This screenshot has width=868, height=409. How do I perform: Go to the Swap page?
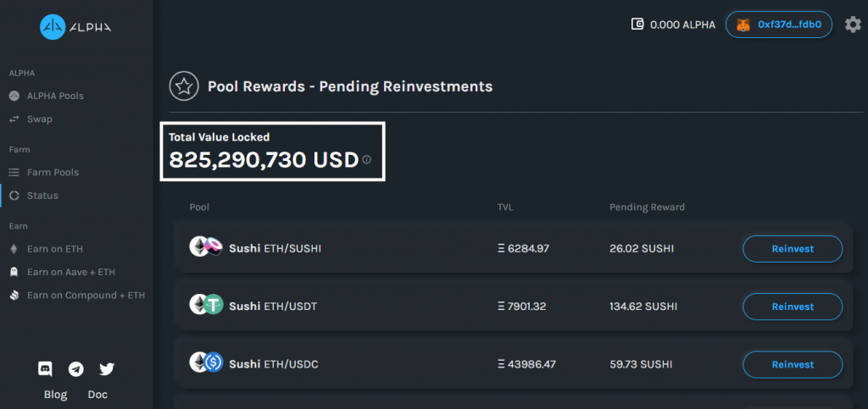tap(39, 119)
